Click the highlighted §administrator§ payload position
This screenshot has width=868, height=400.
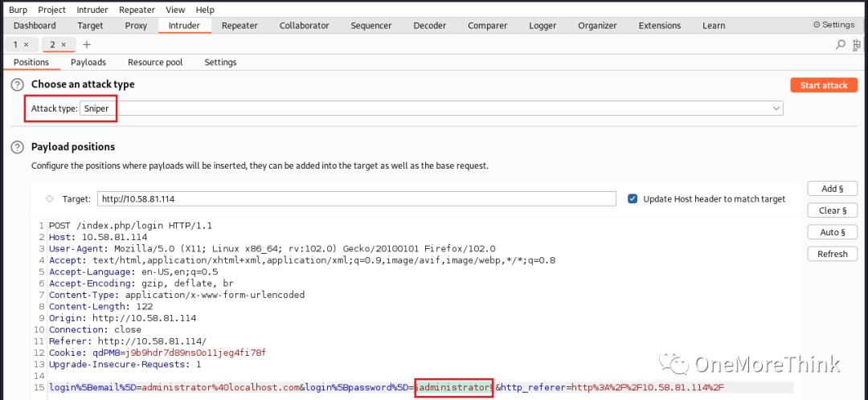(454, 387)
